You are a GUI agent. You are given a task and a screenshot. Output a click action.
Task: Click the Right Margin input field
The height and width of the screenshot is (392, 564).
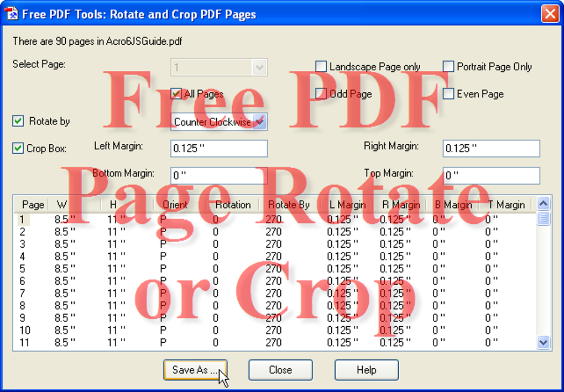click(492, 148)
